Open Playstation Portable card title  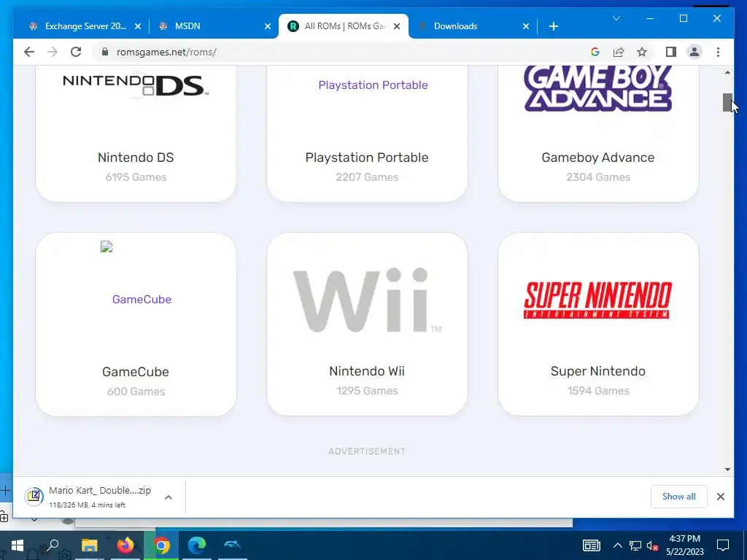coord(367,157)
